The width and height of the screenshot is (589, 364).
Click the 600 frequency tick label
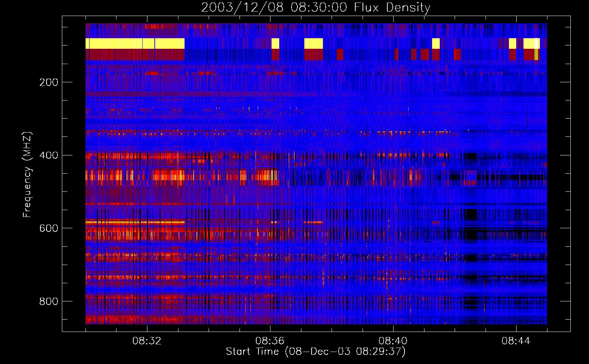49,228
